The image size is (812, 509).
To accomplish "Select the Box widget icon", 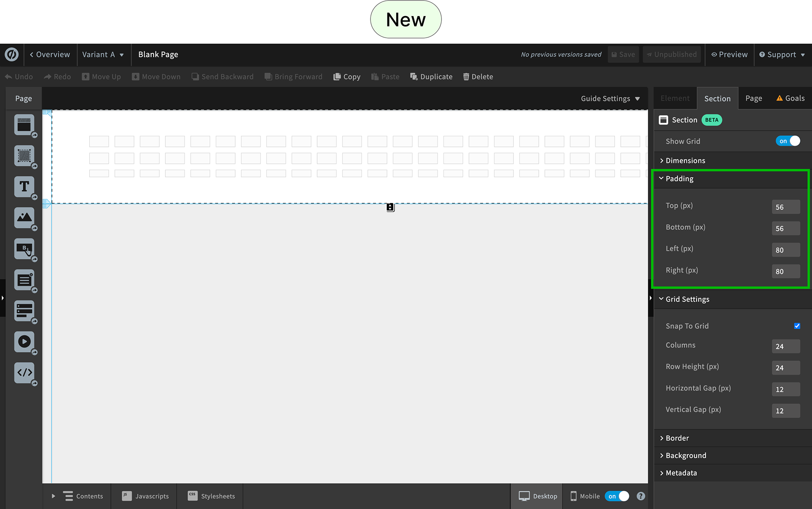I will point(24,156).
